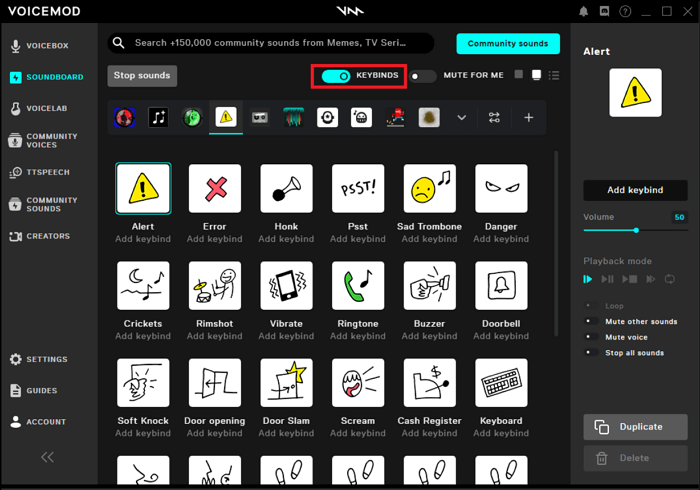This screenshot has height=490, width=700.
Task: Add a new soundboard with plus icon
Action: [529, 117]
